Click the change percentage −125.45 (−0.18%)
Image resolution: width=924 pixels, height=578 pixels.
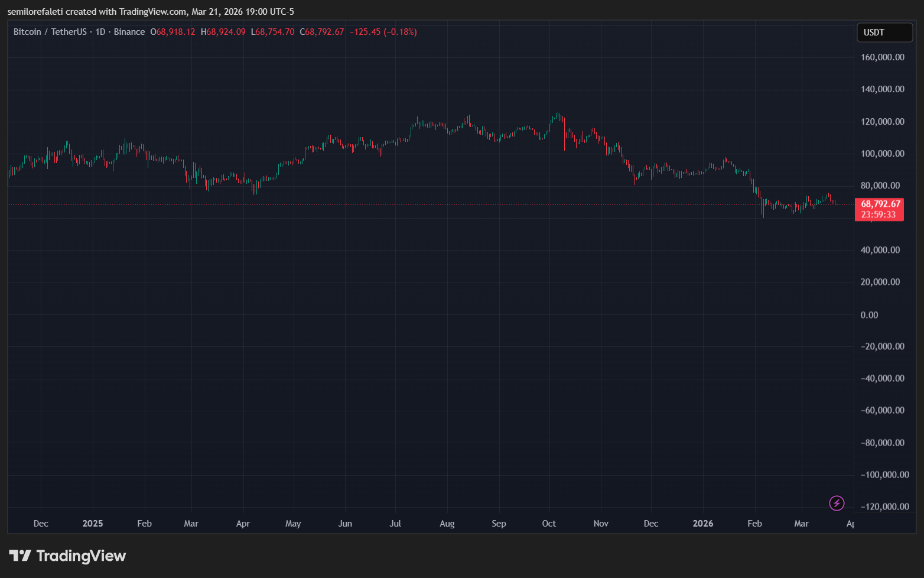coord(383,32)
